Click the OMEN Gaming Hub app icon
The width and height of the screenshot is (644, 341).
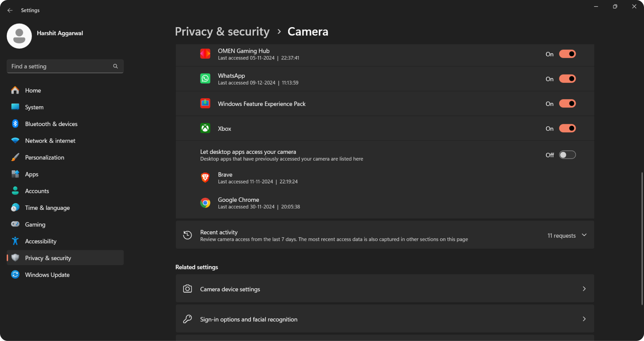(x=205, y=54)
